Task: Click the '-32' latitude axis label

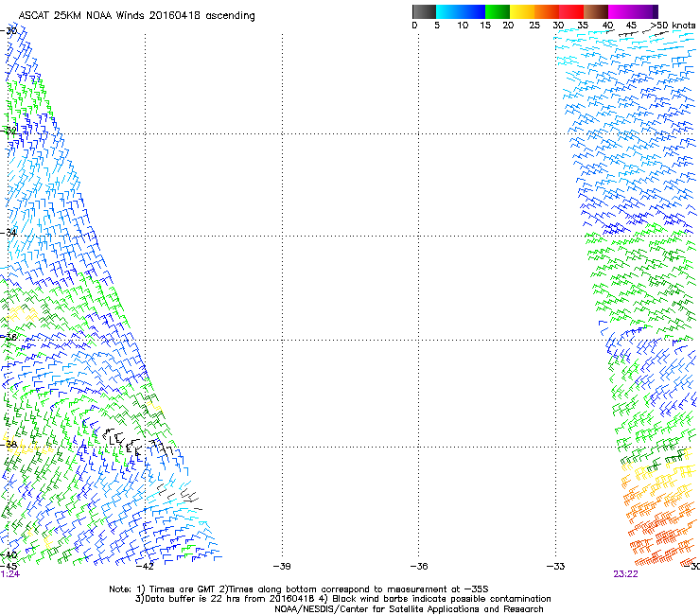Action: pos(9,131)
